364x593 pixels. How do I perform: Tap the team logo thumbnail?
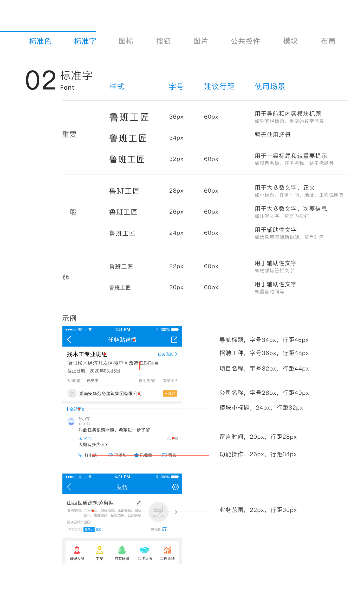tap(158, 512)
